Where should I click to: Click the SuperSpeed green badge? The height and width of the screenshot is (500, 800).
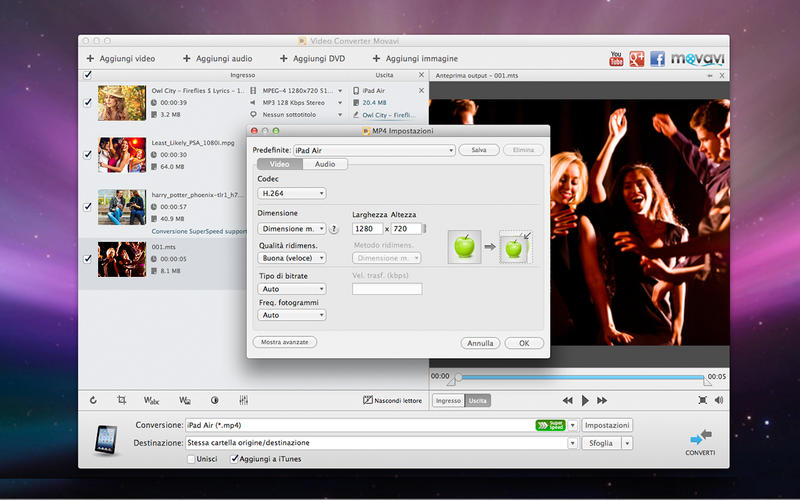pyautogui.click(x=551, y=425)
